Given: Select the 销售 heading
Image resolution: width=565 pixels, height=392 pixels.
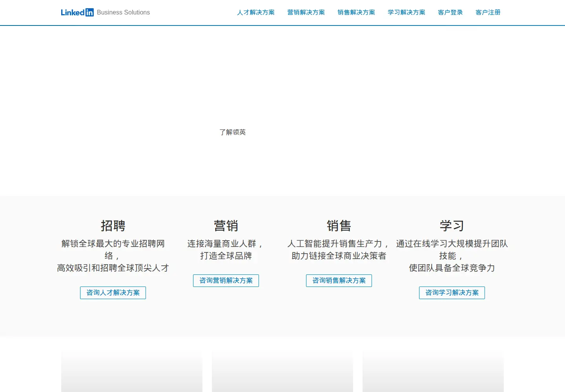Looking at the screenshot, I should [339, 226].
